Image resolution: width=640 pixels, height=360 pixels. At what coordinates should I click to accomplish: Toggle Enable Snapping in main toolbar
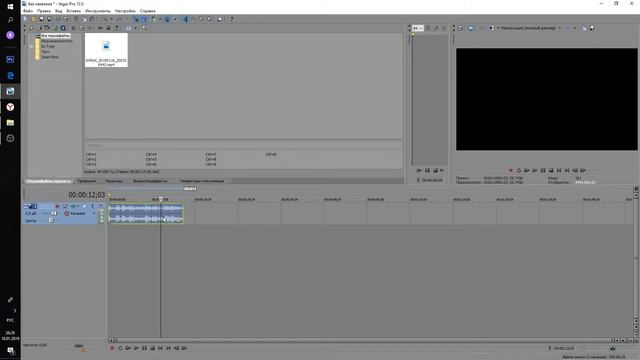click(x=137, y=19)
